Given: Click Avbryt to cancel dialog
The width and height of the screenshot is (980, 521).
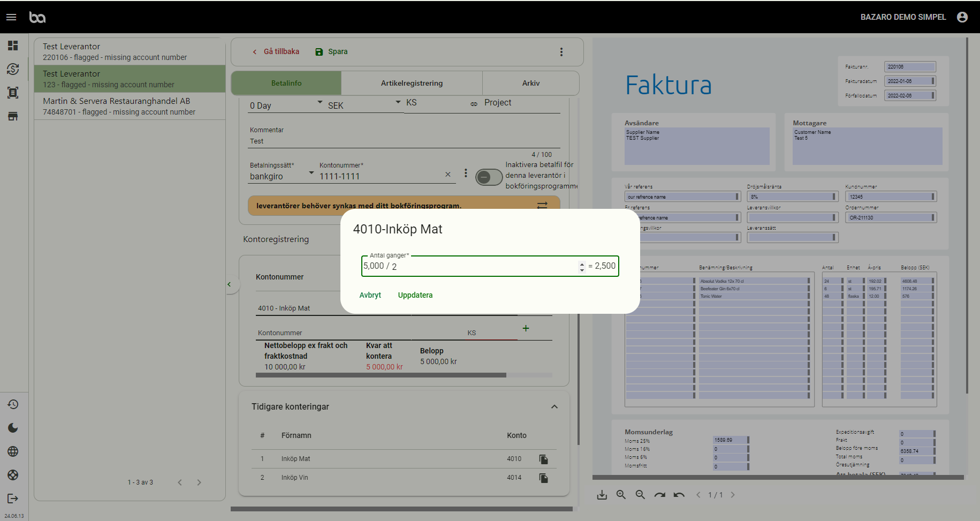Looking at the screenshot, I should pyautogui.click(x=370, y=295).
